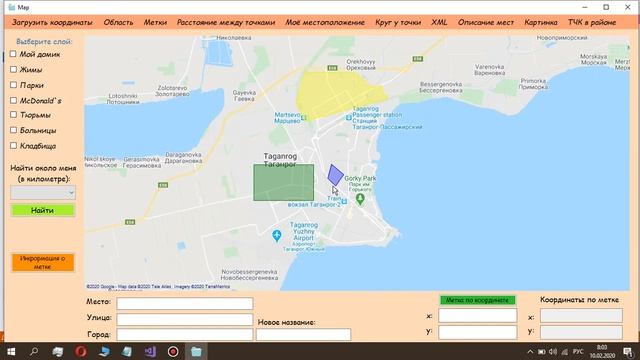Click the Gorky Park green marker icon
Viewport: 640px width, 360px height.
(360, 199)
